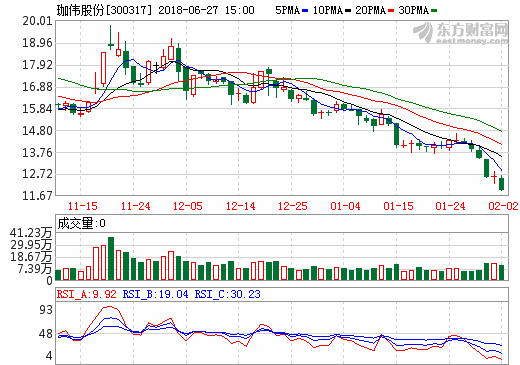Click the 12-14 date label

(241, 206)
